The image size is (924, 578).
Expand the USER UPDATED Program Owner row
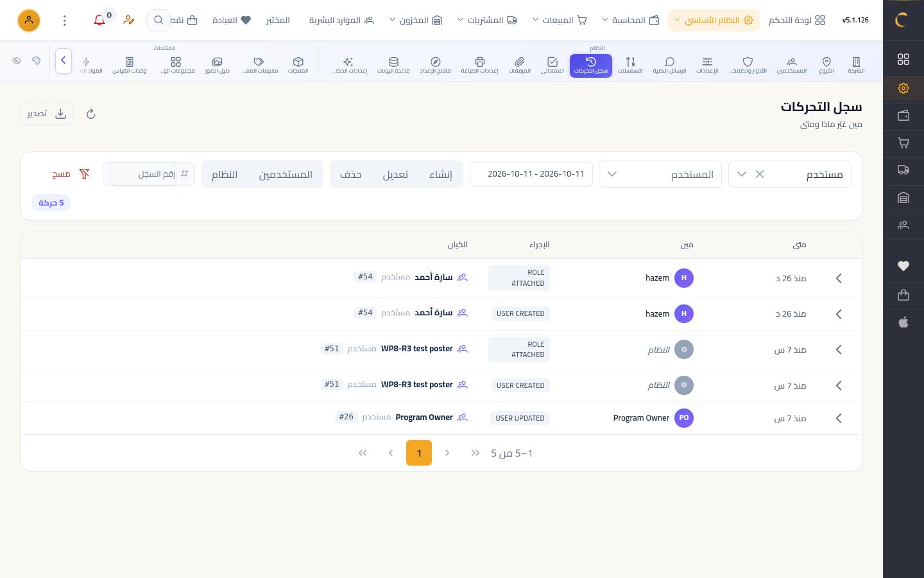point(839,418)
